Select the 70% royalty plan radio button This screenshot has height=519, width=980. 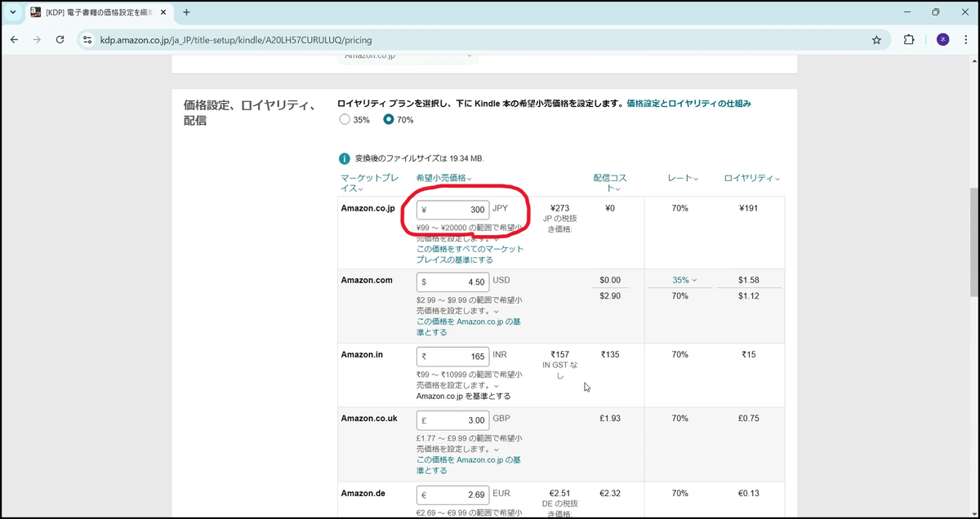point(389,120)
